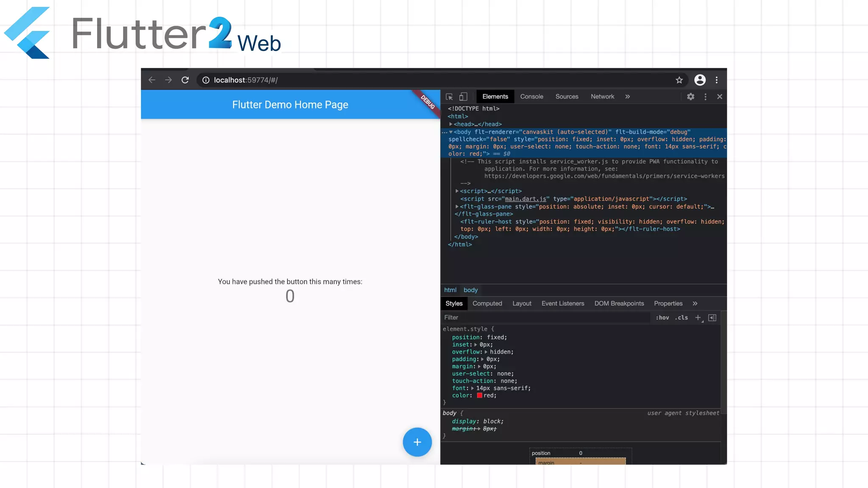Click the closing html tag line

[x=460, y=244]
